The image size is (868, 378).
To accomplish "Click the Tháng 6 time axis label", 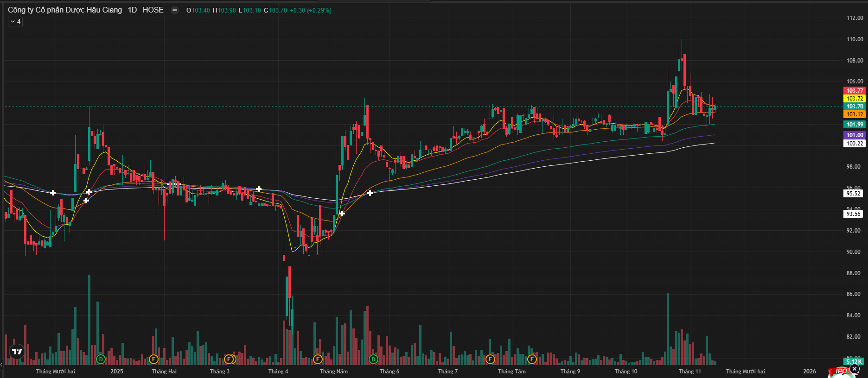I will point(389,372).
